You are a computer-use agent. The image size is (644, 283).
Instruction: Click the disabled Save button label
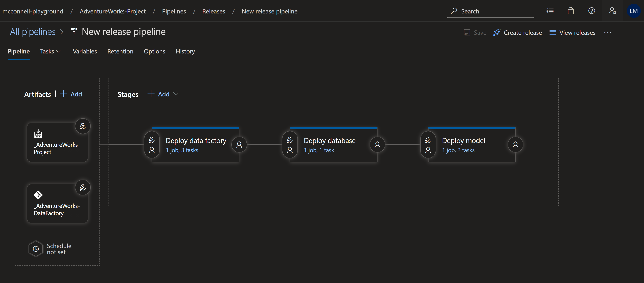480,32
